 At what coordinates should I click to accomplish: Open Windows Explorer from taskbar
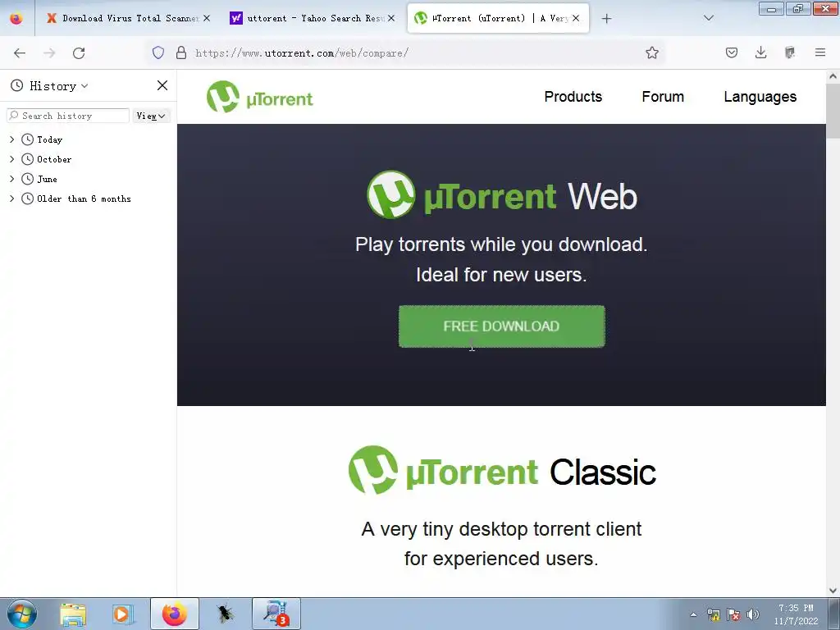[73, 614]
